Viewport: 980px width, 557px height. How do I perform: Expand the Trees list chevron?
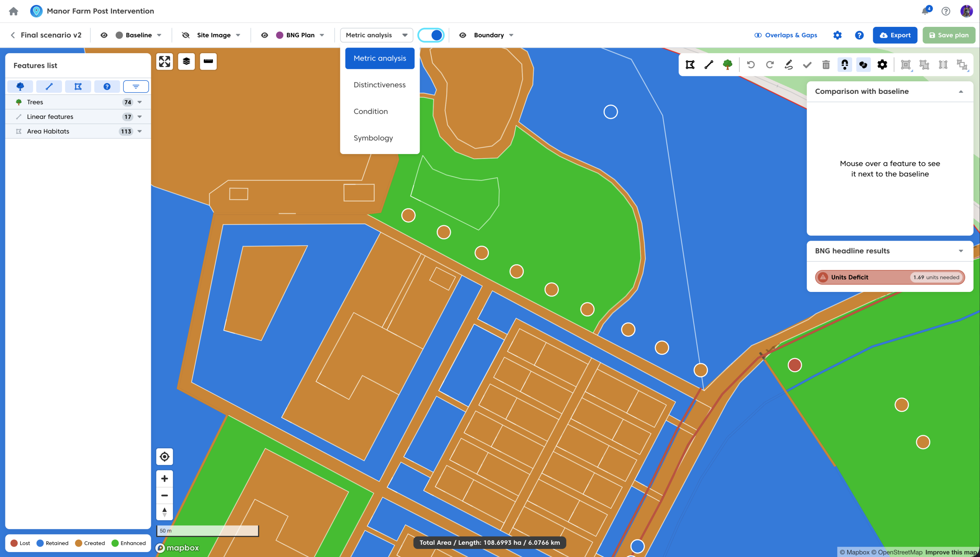[140, 102]
